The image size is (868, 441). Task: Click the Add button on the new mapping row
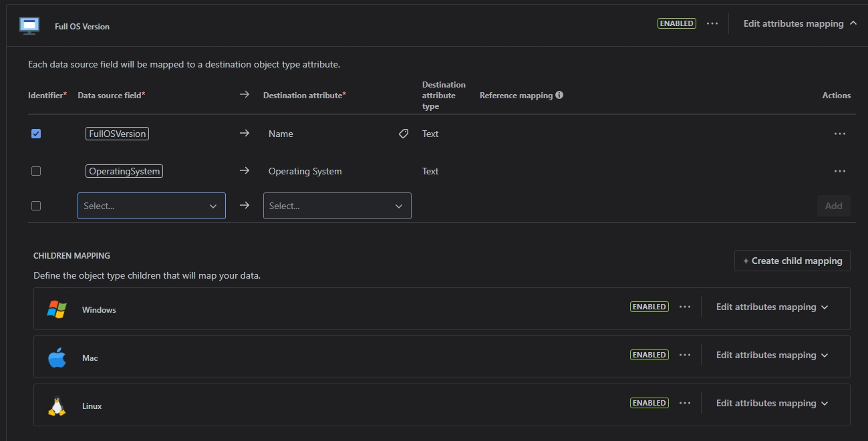pos(833,206)
